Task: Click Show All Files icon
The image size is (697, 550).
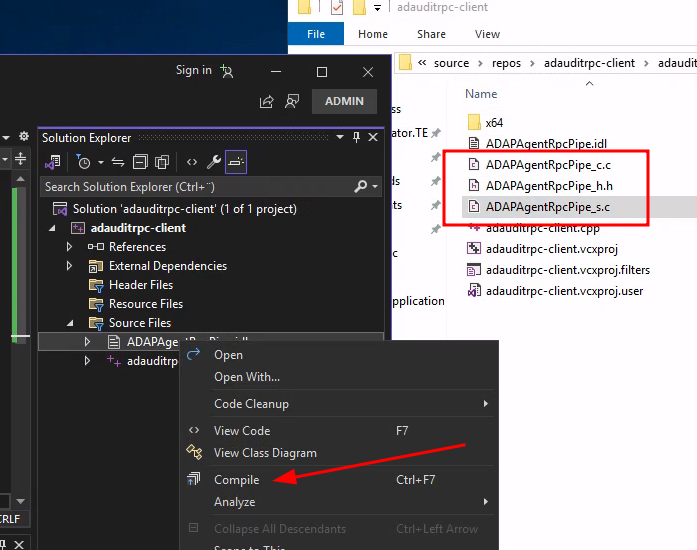Action: tap(162, 162)
